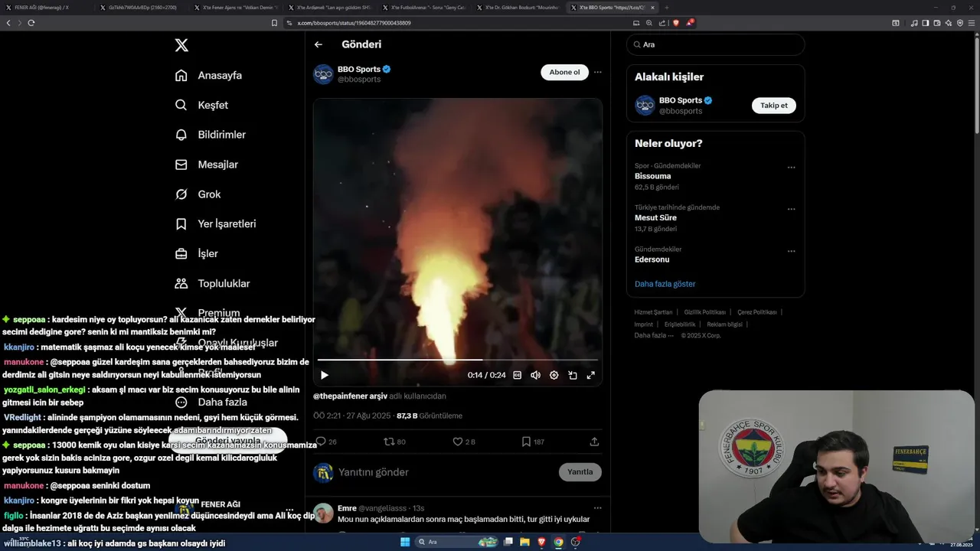Open Daha fazla sidebar menu
Viewport: 980px width, 551px height.
pyautogui.click(x=211, y=402)
